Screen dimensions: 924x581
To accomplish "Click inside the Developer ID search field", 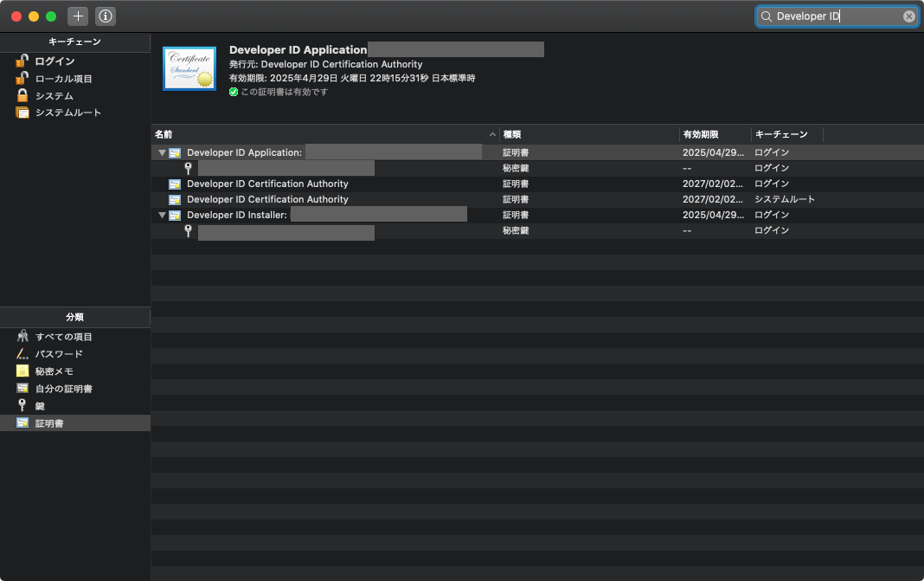I will (835, 16).
